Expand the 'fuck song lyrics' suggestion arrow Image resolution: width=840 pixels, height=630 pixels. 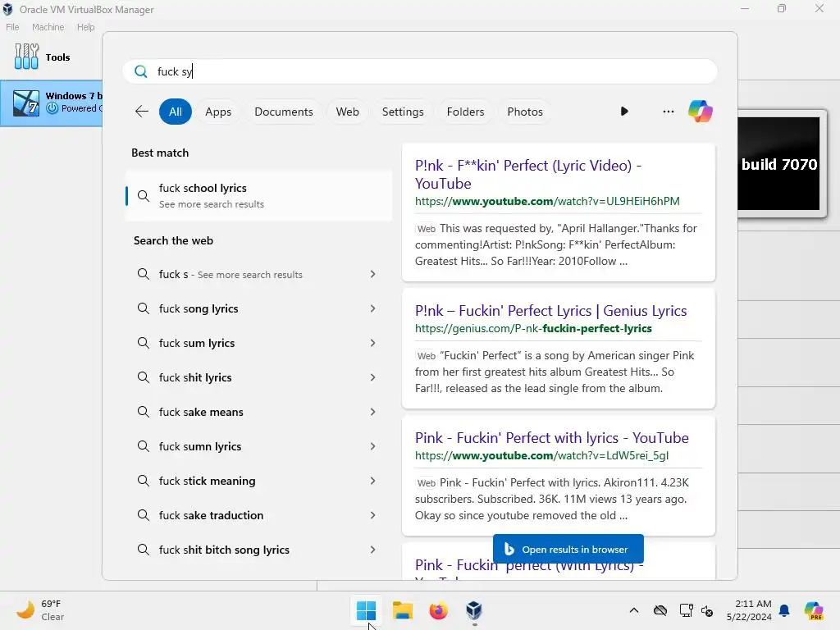pyautogui.click(x=373, y=308)
